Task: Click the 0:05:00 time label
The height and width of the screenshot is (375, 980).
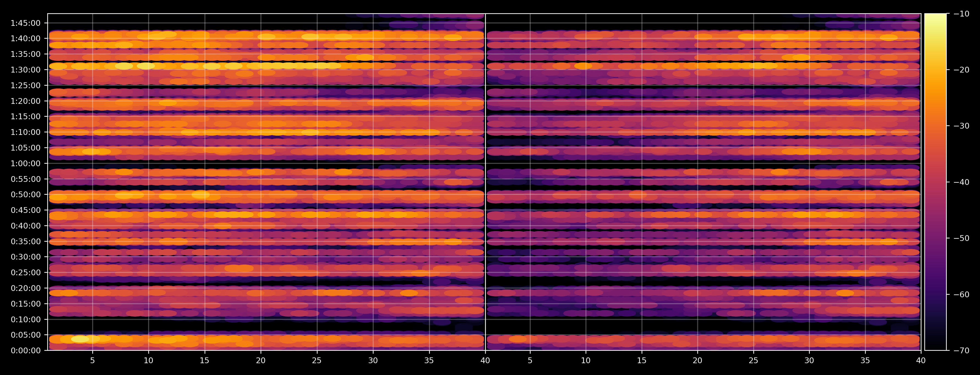Action: point(26,335)
